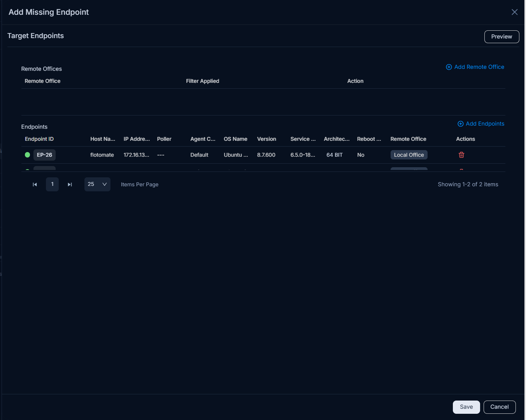Open the EP-26 endpoint ID badge
Image resolution: width=526 pixels, height=420 pixels.
click(44, 155)
